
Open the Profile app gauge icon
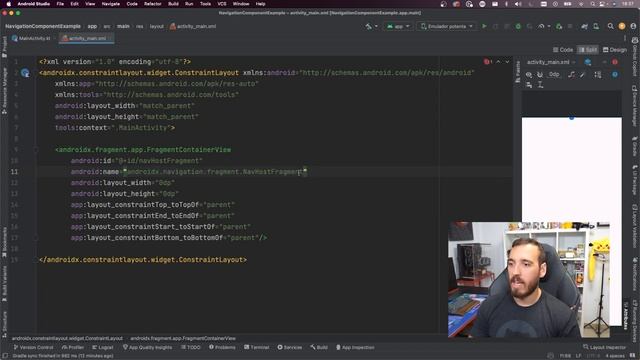(541, 26)
